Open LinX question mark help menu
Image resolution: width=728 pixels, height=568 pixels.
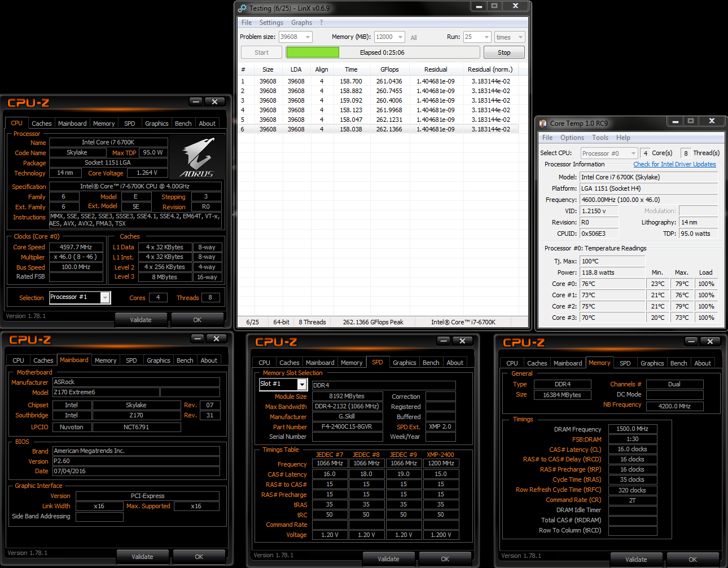click(x=321, y=23)
